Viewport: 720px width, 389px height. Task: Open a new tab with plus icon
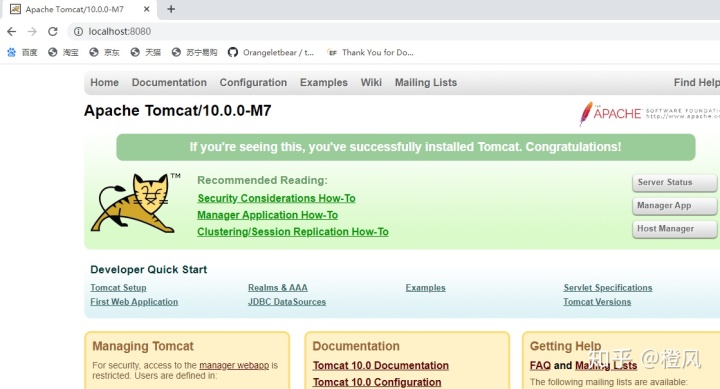tap(171, 9)
